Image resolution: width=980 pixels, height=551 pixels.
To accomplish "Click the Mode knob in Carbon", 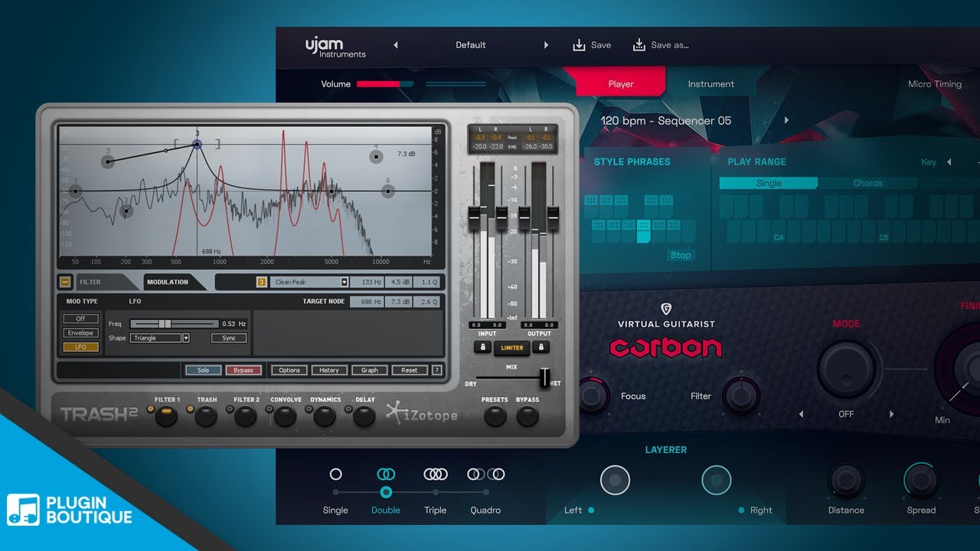I will 846,369.
